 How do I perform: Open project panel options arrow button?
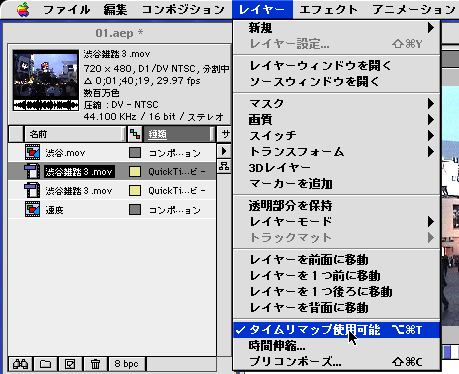pyautogui.click(x=224, y=151)
